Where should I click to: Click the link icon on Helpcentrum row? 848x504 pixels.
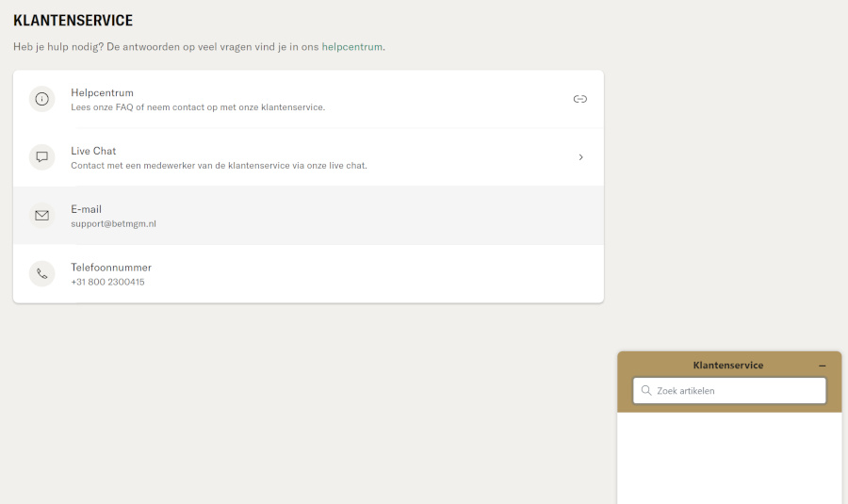(579, 99)
